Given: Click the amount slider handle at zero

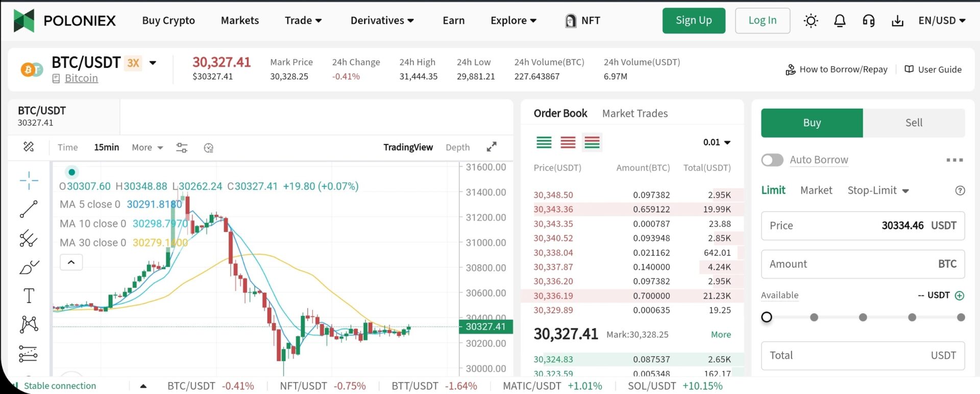Looking at the screenshot, I should 766,317.
